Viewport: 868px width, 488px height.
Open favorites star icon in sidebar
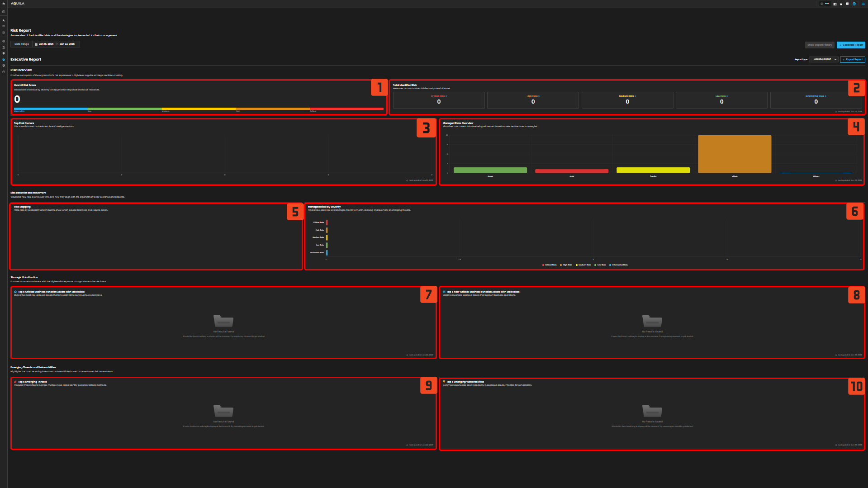click(x=4, y=20)
